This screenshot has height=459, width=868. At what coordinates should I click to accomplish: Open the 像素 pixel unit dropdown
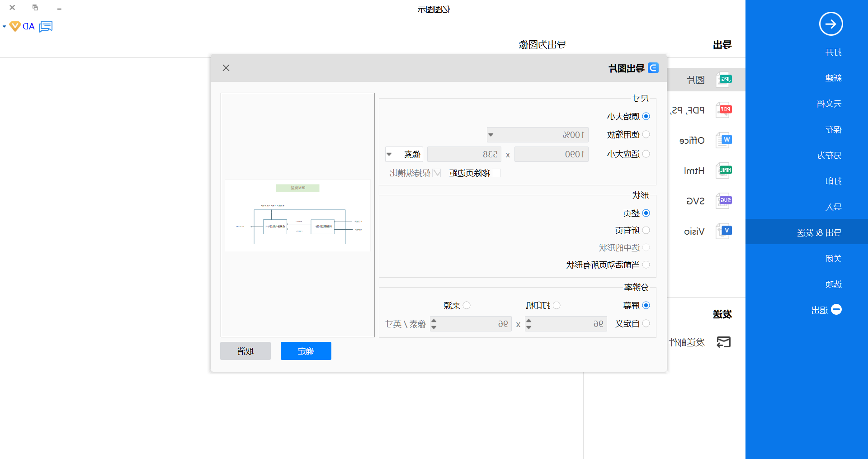click(x=404, y=154)
